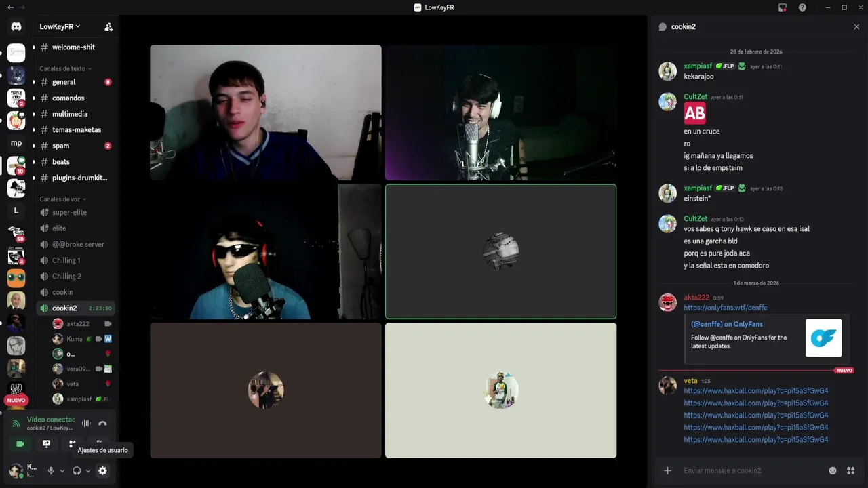Viewport: 868px width, 488px height.
Task: Open the L server icon
Action: coord(16,211)
